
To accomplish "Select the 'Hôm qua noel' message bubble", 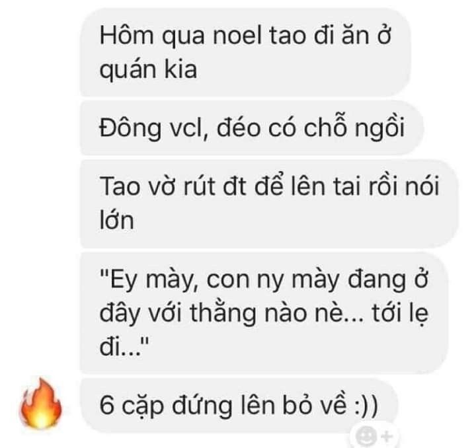I will (x=245, y=52).
